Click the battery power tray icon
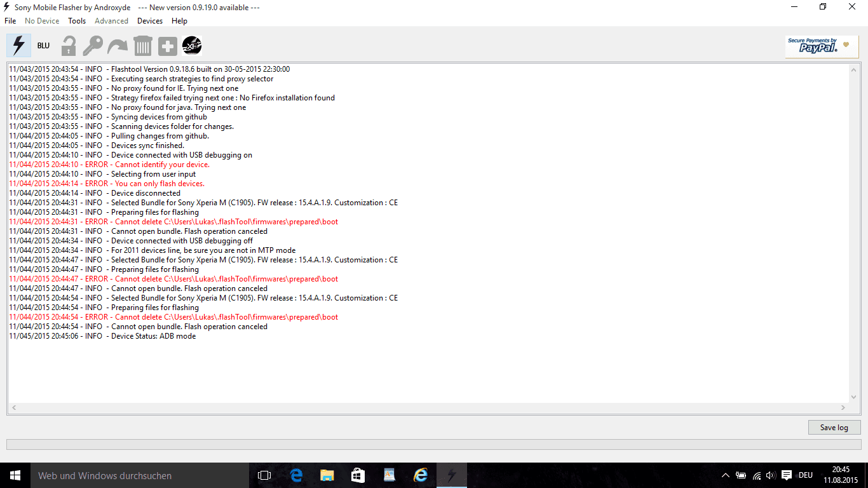Viewport: 868px width, 488px height. point(741,475)
